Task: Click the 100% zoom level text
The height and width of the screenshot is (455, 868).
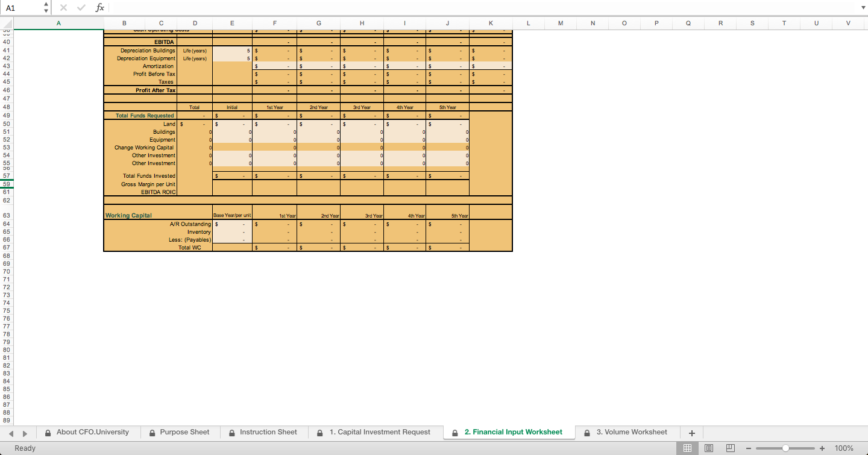Action: click(844, 448)
